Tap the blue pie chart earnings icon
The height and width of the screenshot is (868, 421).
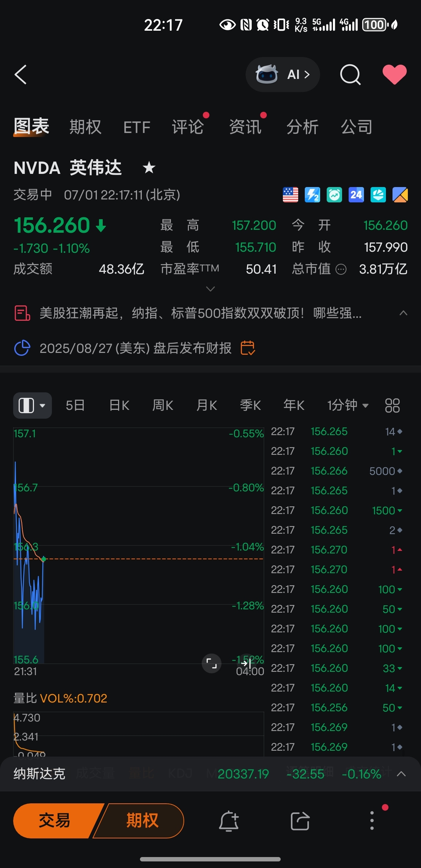[22, 348]
